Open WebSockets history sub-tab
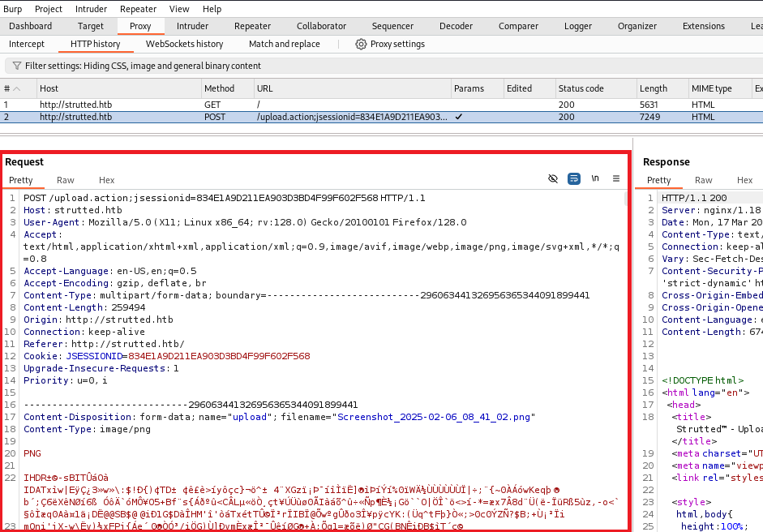The width and height of the screenshot is (763, 532). pyautogui.click(x=184, y=44)
